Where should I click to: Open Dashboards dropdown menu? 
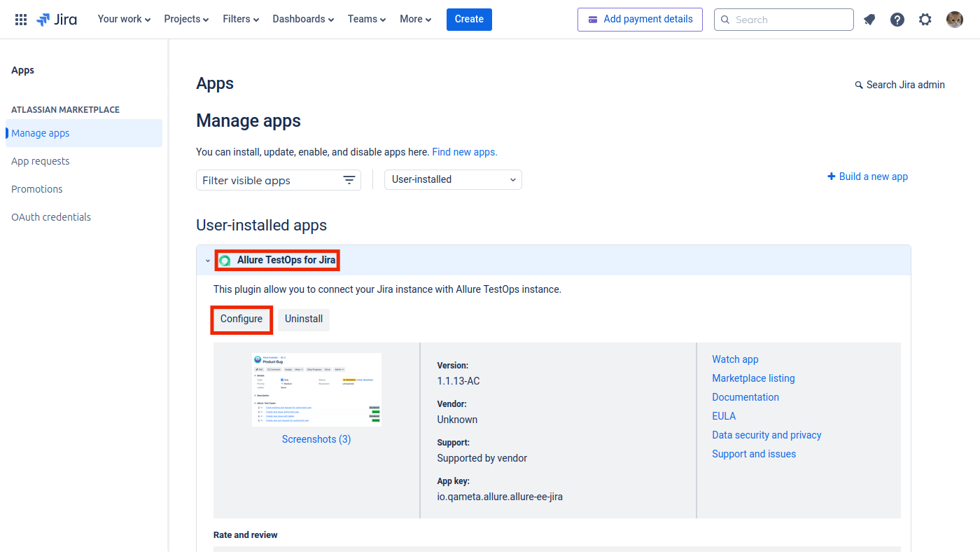point(303,19)
